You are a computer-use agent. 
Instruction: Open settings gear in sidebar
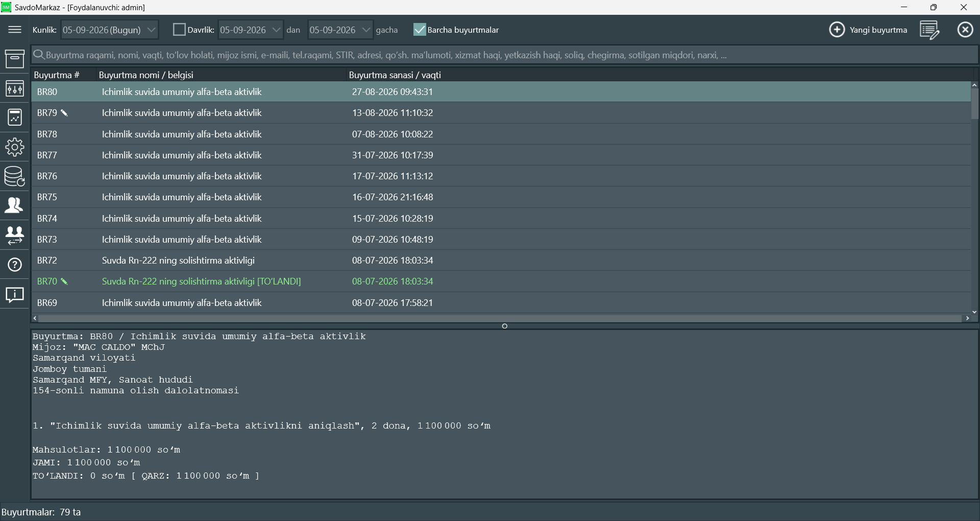[15, 147]
